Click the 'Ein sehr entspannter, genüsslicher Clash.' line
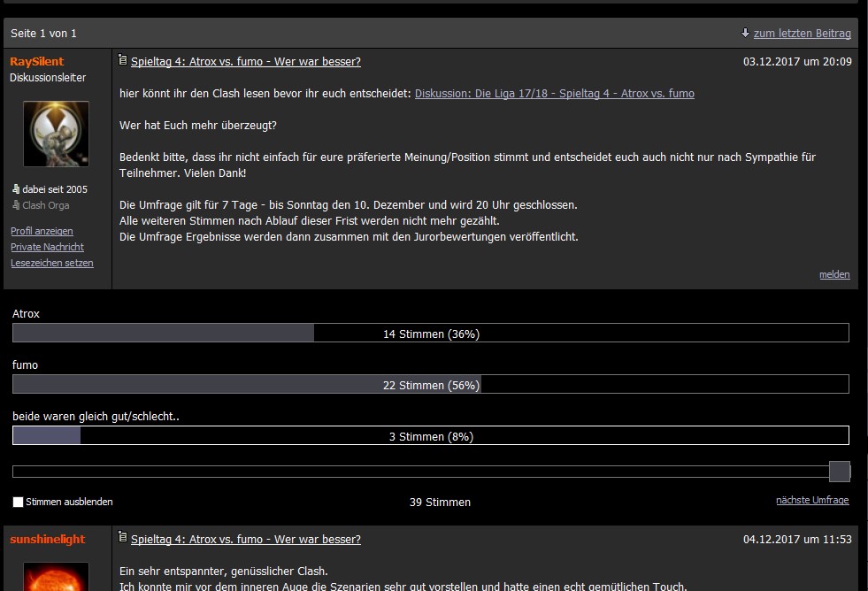The width and height of the screenshot is (868, 591). pyautogui.click(x=224, y=571)
